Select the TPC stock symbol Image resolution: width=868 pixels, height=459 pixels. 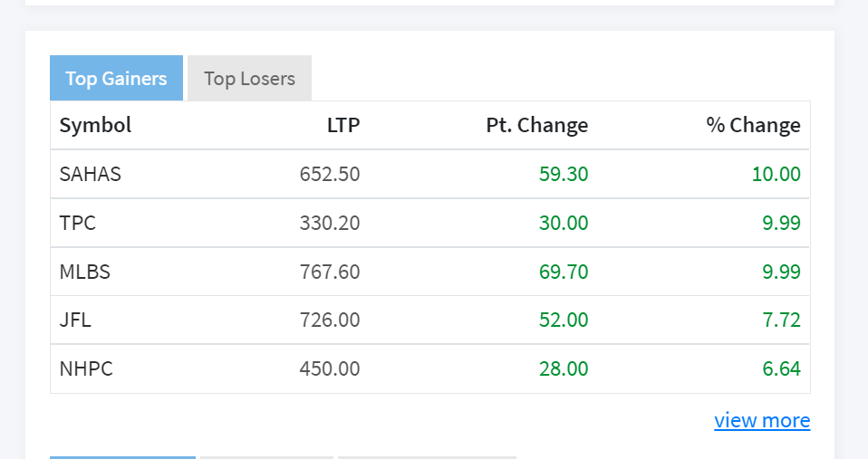pyautogui.click(x=78, y=223)
